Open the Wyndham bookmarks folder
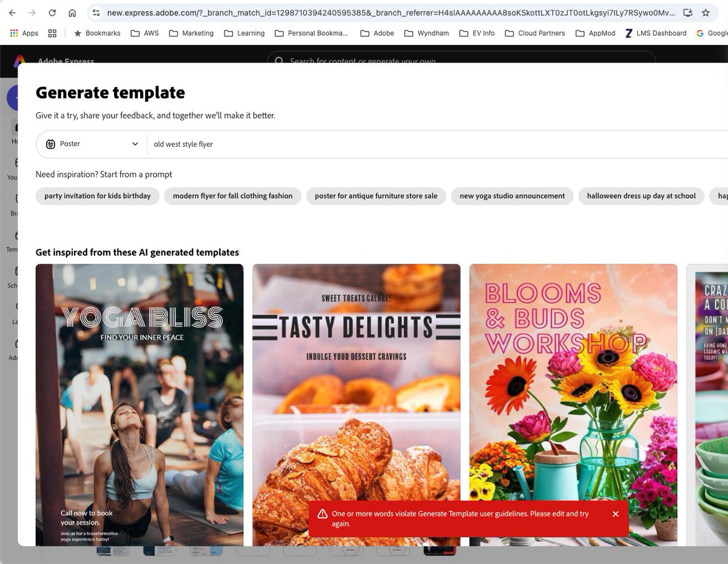Viewport: 728px width, 564px height. (x=426, y=33)
